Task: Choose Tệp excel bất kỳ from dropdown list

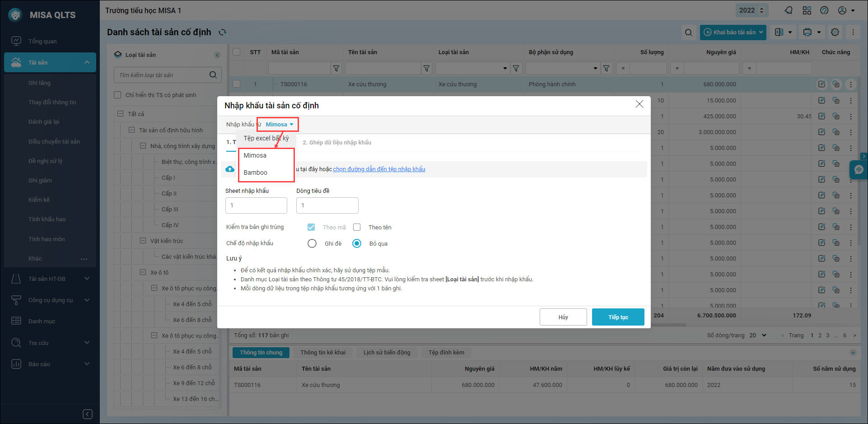Action: click(266, 138)
